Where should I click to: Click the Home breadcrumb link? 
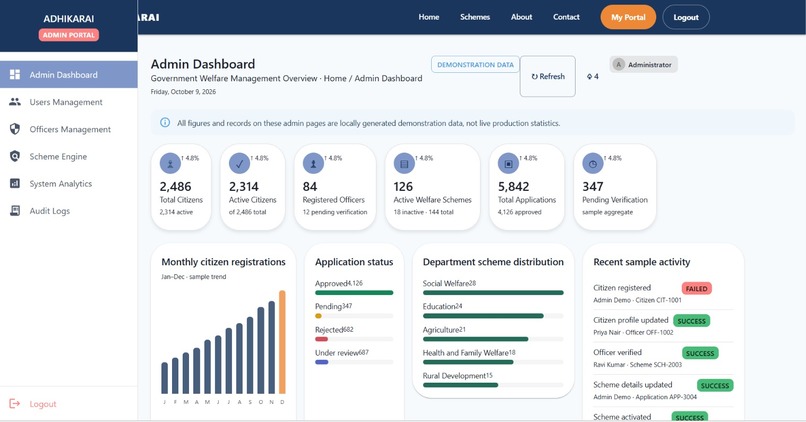point(335,78)
